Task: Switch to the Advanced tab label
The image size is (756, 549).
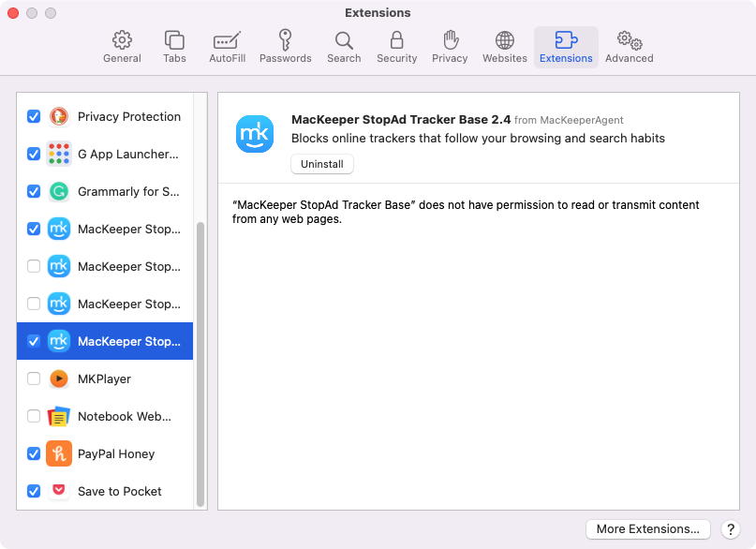Action: click(x=630, y=58)
